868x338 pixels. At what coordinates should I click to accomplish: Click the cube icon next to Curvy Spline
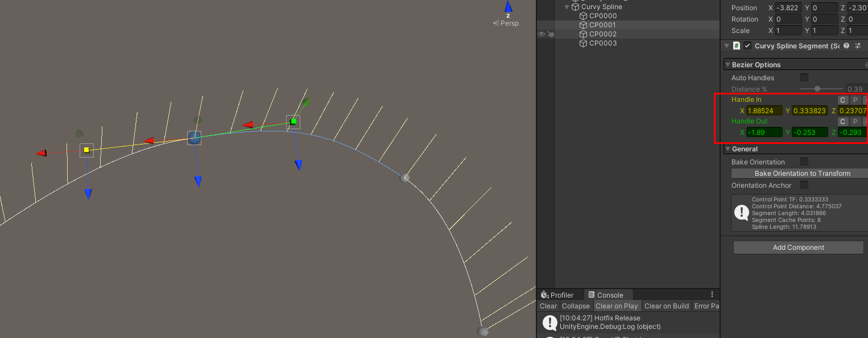[574, 6]
